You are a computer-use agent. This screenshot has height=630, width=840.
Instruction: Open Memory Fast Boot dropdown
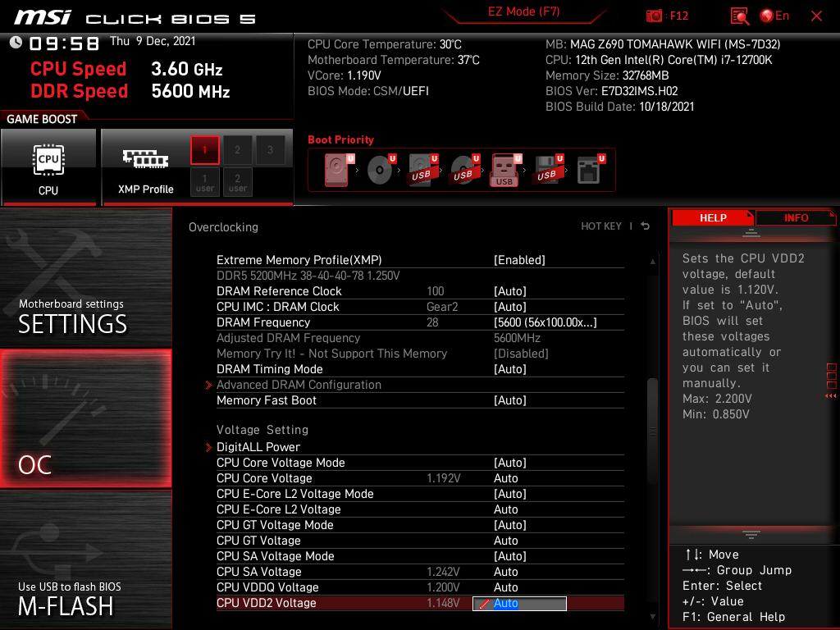coord(510,400)
